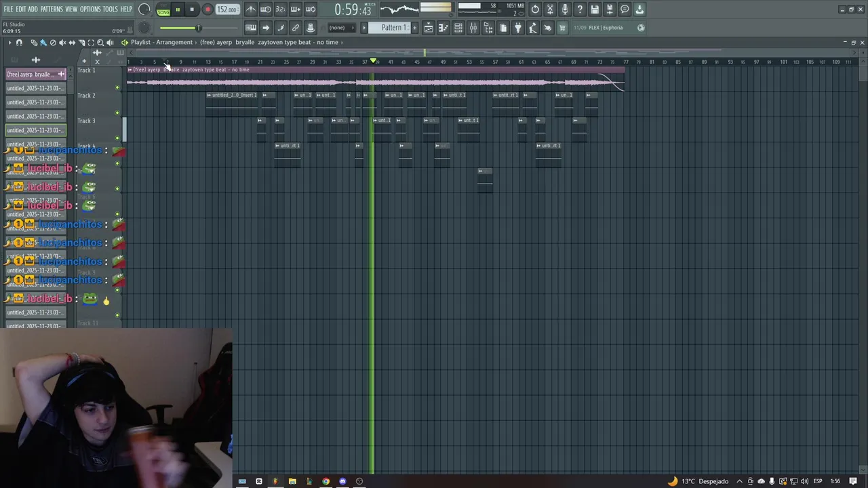
Task: Click the download content icon
Action: (639, 9)
